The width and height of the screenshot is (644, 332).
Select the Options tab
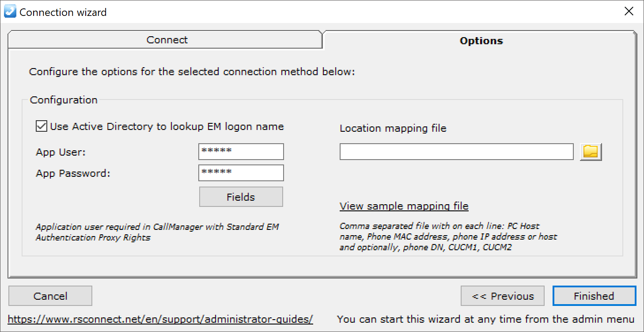point(481,41)
